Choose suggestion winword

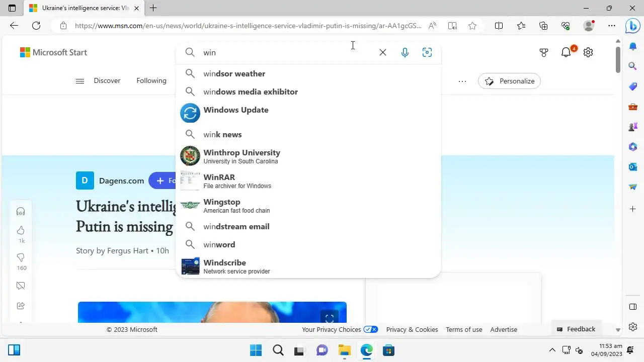pos(308,244)
